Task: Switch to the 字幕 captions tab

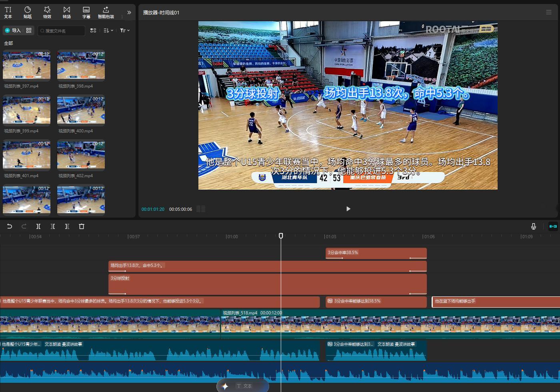Action: tap(86, 12)
